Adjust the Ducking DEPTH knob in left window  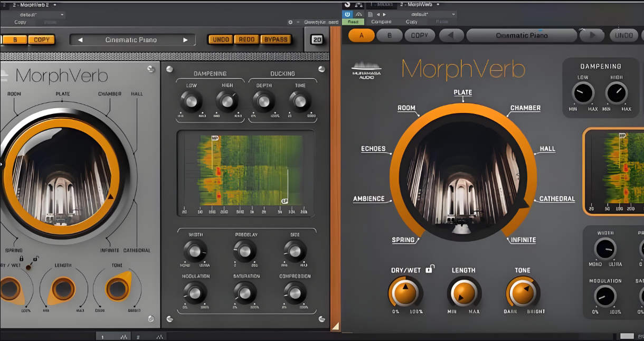(x=263, y=101)
